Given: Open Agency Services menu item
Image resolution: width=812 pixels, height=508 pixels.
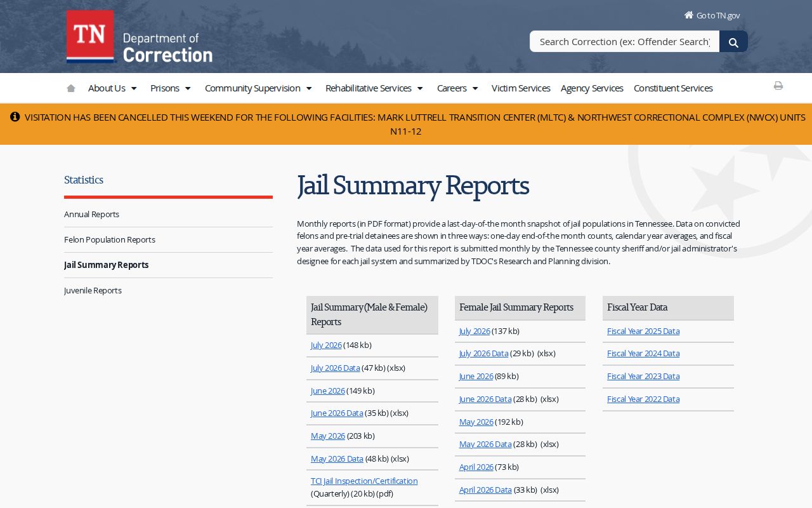Looking at the screenshot, I should pyautogui.click(x=592, y=88).
